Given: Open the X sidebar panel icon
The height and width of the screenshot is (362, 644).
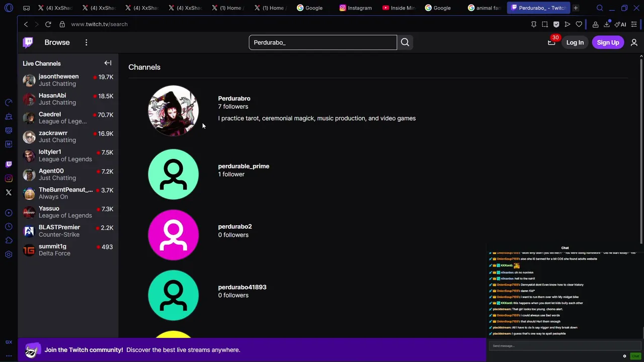Looking at the screenshot, I should pos(9,193).
